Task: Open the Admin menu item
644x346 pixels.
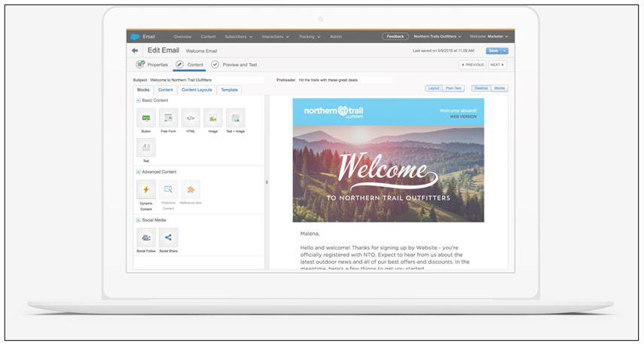Action: click(x=335, y=37)
